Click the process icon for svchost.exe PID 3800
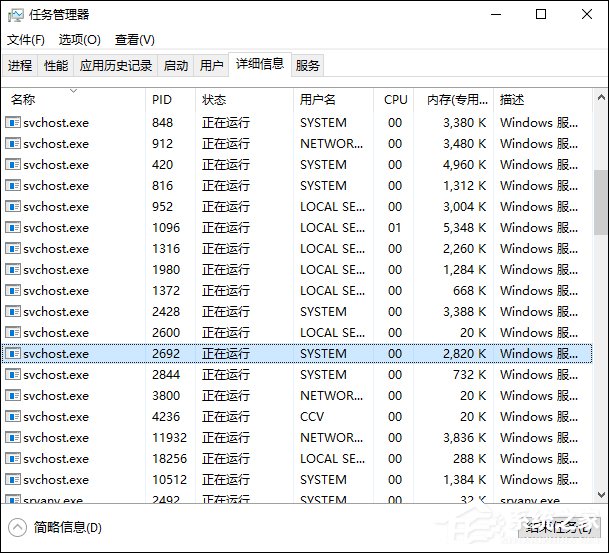This screenshot has width=609, height=553. pyautogui.click(x=13, y=395)
